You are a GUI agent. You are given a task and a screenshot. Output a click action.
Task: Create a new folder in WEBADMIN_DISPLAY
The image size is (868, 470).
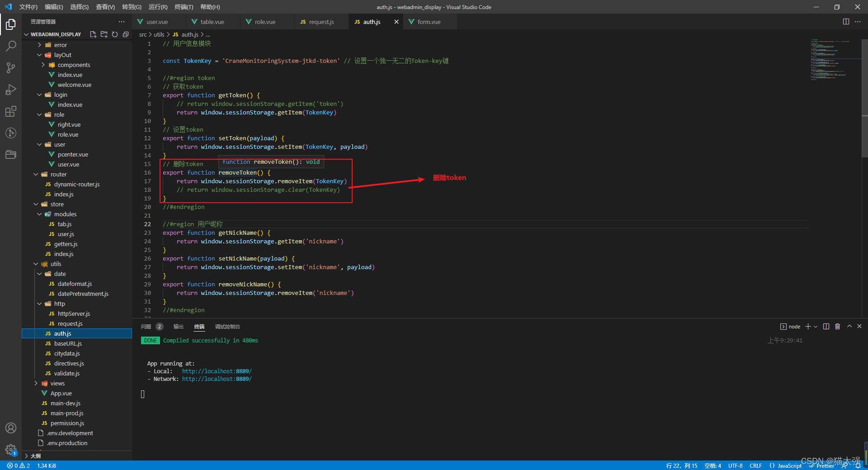(104, 34)
